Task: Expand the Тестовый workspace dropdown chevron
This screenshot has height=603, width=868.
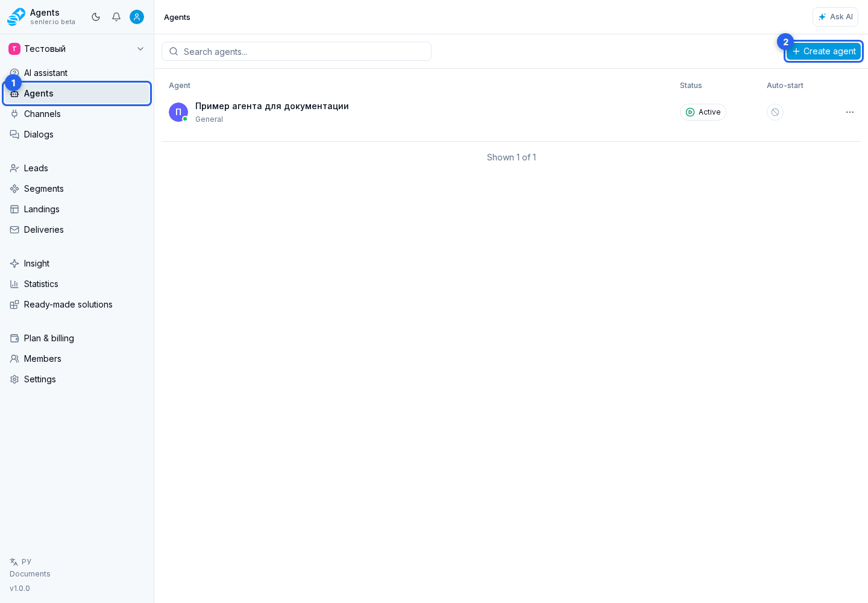Action: (x=140, y=49)
